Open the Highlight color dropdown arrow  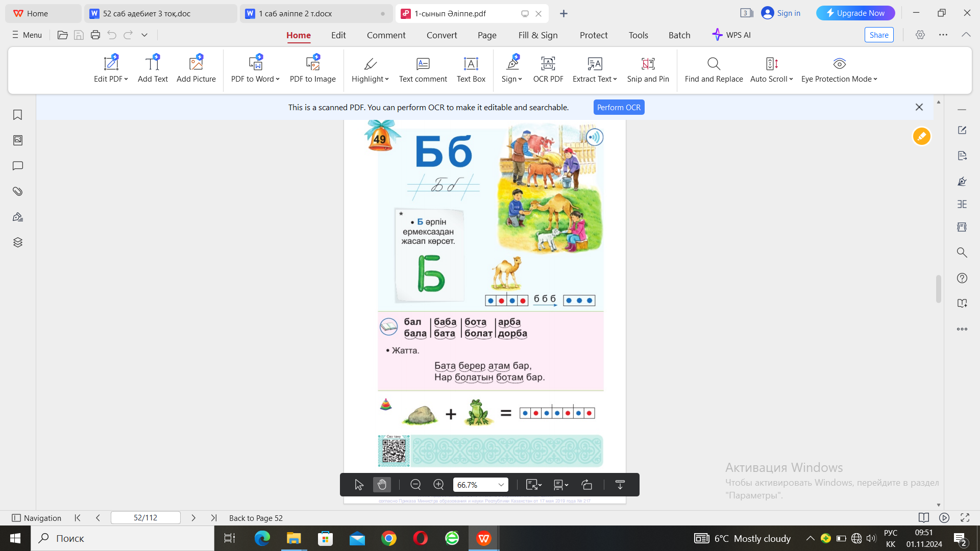pos(387,79)
